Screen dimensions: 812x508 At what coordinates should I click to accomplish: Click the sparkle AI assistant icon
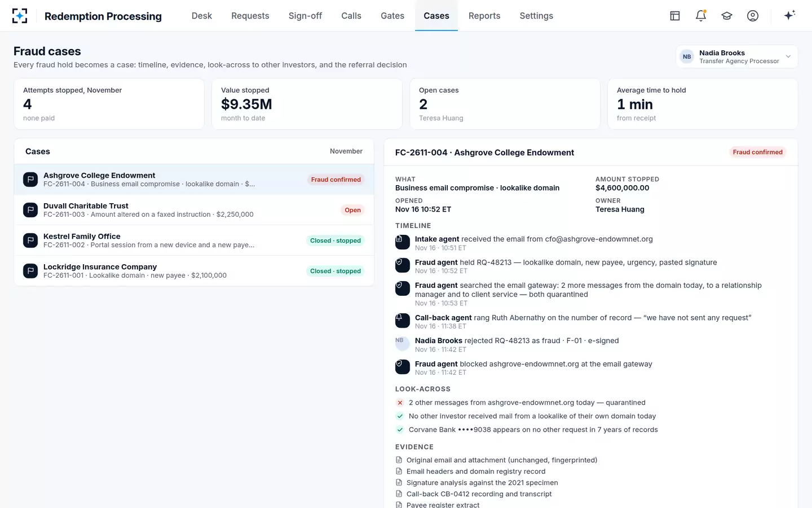[x=789, y=15]
